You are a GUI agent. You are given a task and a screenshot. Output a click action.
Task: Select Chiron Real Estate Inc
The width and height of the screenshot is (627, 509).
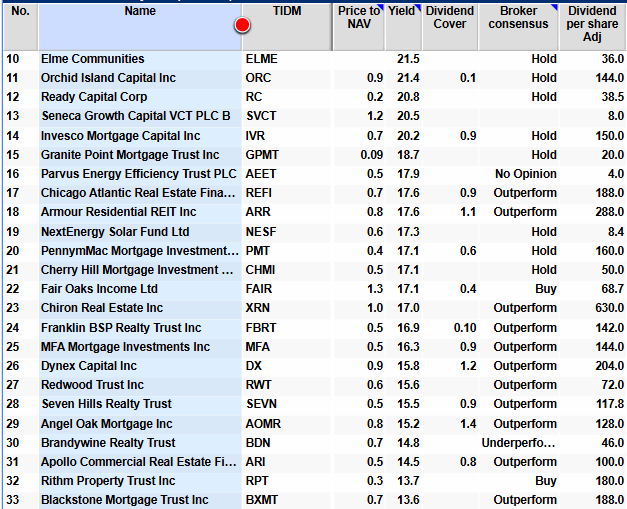click(x=102, y=308)
